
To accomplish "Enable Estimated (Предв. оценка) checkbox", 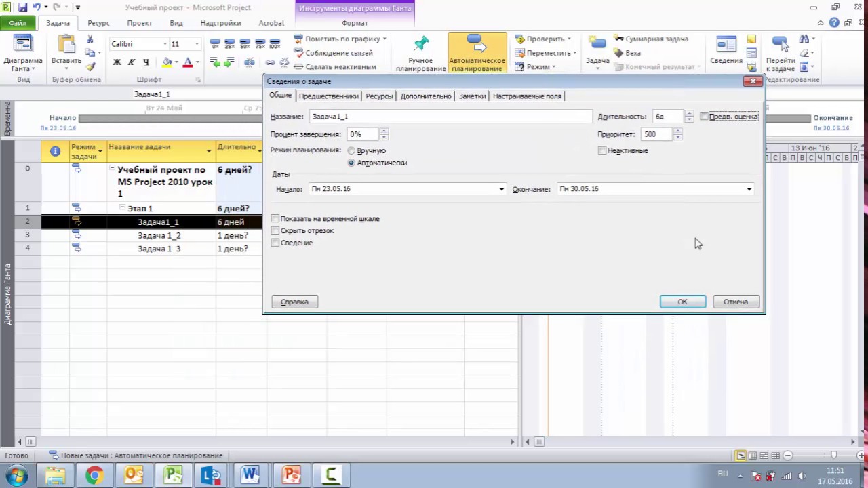I will pyautogui.click(x=704, y=117).
